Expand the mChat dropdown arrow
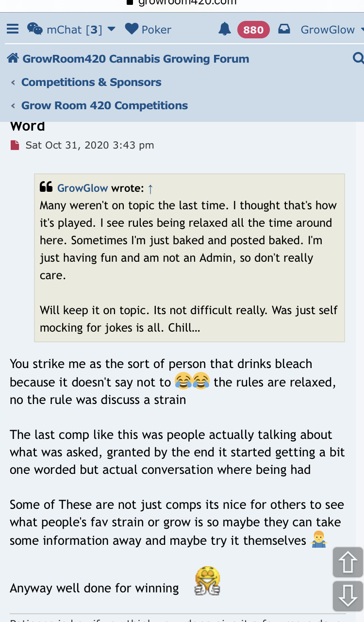Screen dimensions: 364x622 pos(111,29)
